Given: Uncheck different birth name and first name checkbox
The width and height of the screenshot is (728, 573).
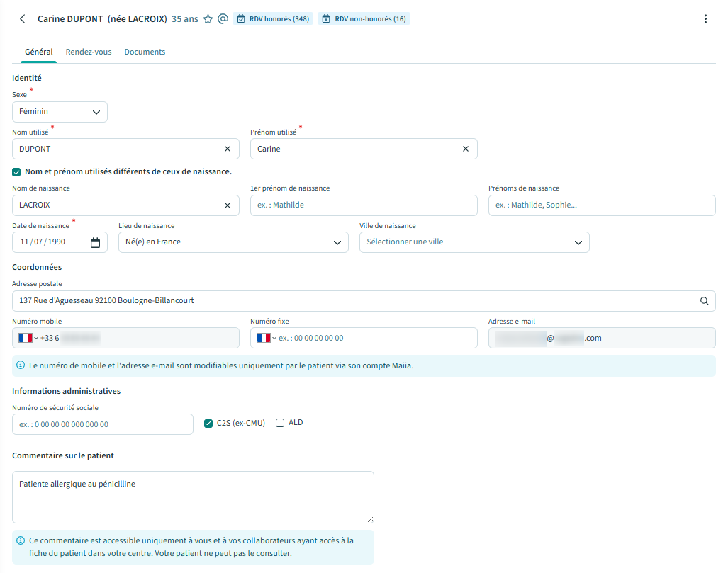Looking at the screenshot, I should coord(17,171).
